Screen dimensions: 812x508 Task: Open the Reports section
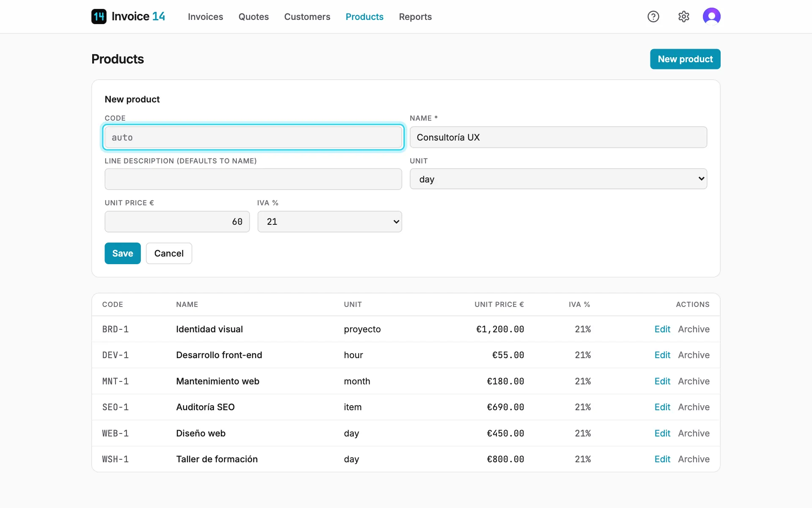click(415, 17)
